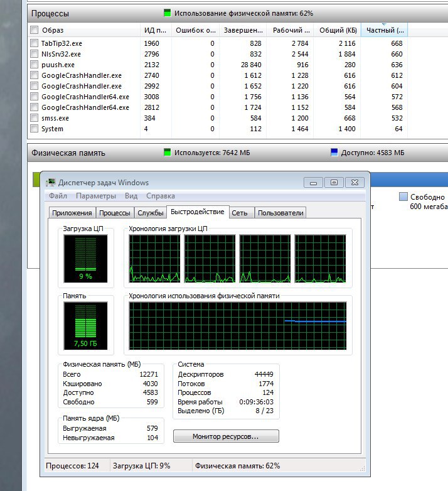Sort by the Частный column header

[384, 30]
